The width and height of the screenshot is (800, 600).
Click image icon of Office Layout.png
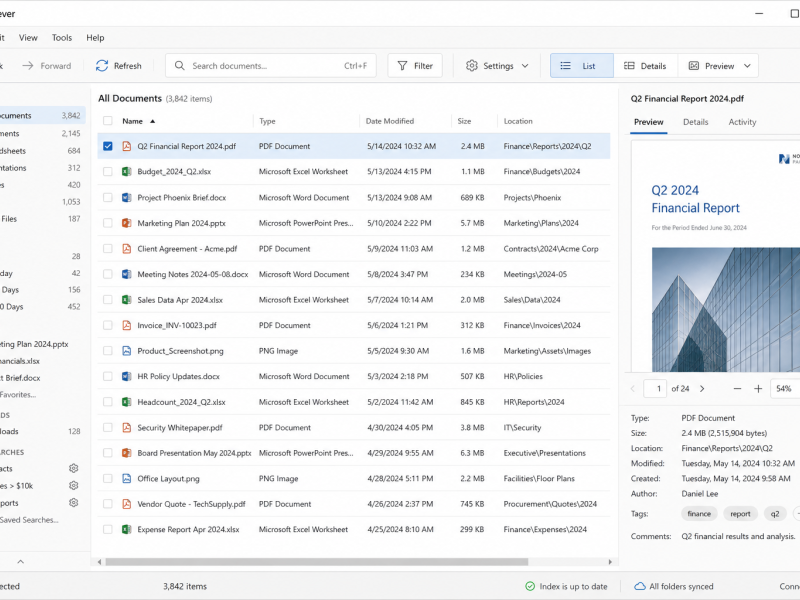pyautogui.click(x=127, y=479)
